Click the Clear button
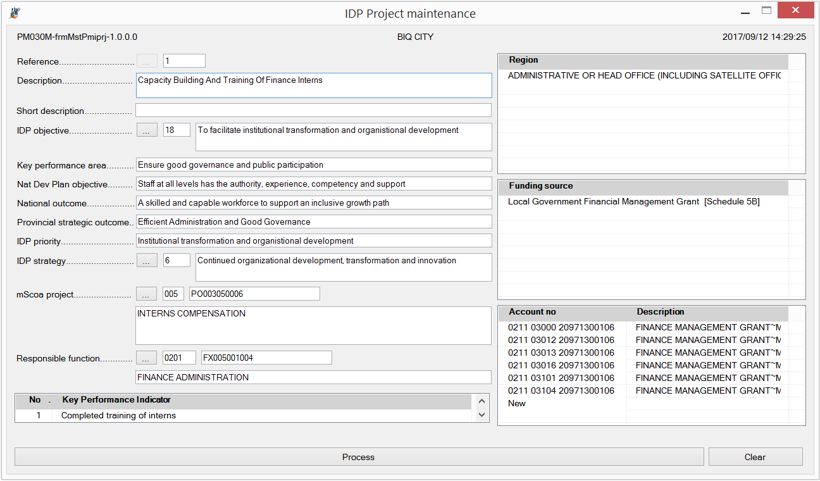This screenshot has width=820, height=481. pyautogui.click(x=755, y=457)
